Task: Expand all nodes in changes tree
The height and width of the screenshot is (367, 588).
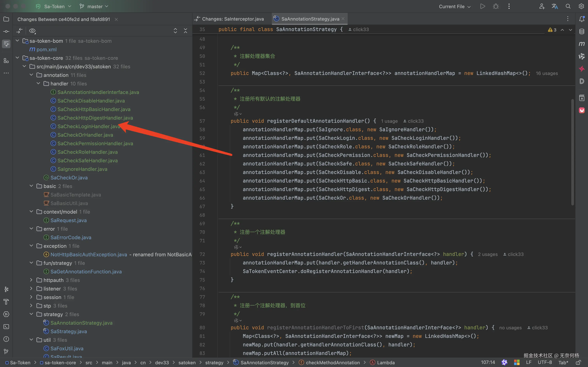Action: tap(175, 31)
